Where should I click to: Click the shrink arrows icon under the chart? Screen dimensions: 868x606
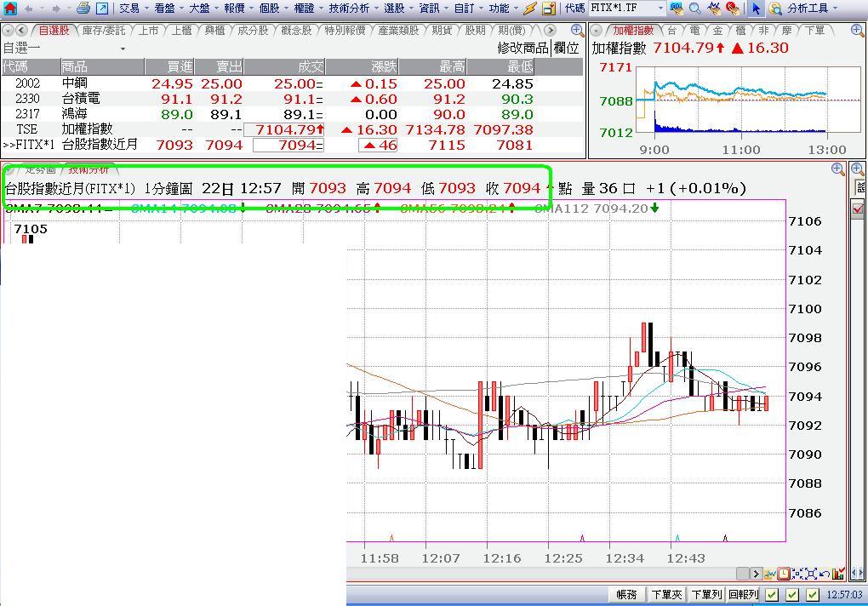797,574
